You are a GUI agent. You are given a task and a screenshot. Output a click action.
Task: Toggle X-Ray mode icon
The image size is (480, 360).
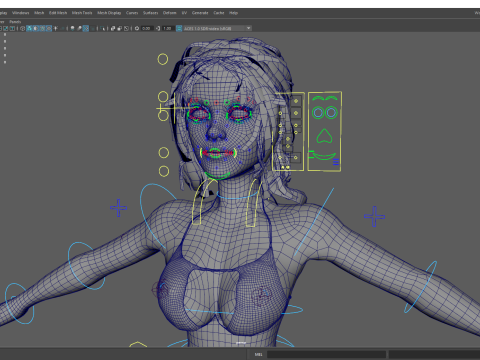(x=113, y=28)
